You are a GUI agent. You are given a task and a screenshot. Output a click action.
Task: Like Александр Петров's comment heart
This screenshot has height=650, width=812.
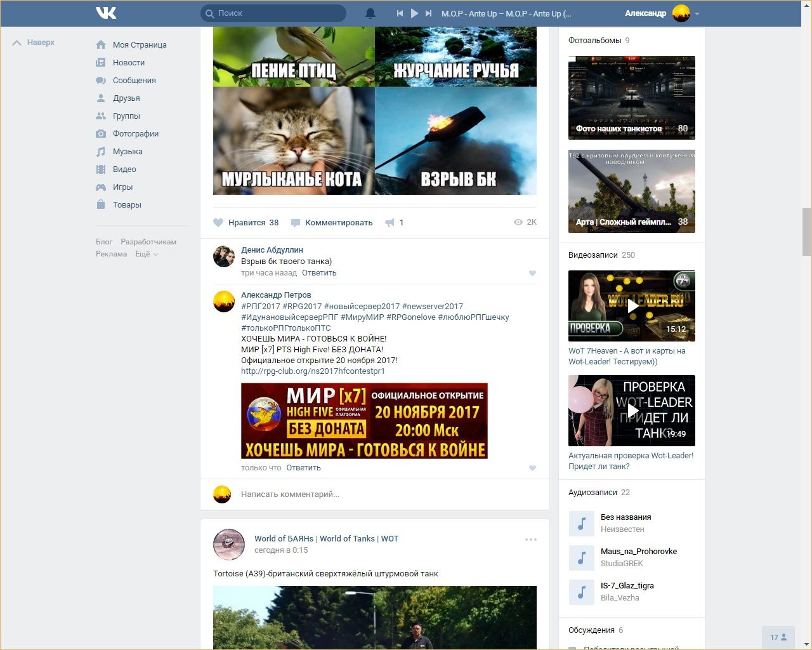(x=532, y=468)
